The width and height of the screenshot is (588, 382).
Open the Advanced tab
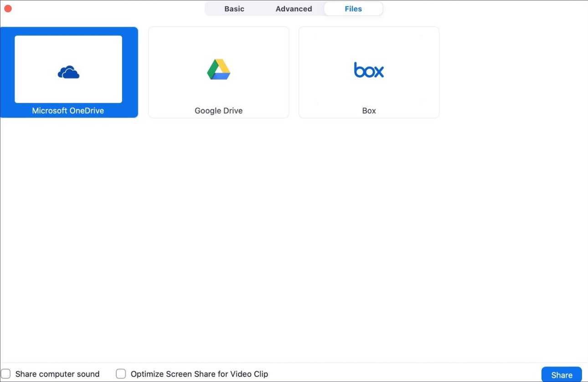294,9
